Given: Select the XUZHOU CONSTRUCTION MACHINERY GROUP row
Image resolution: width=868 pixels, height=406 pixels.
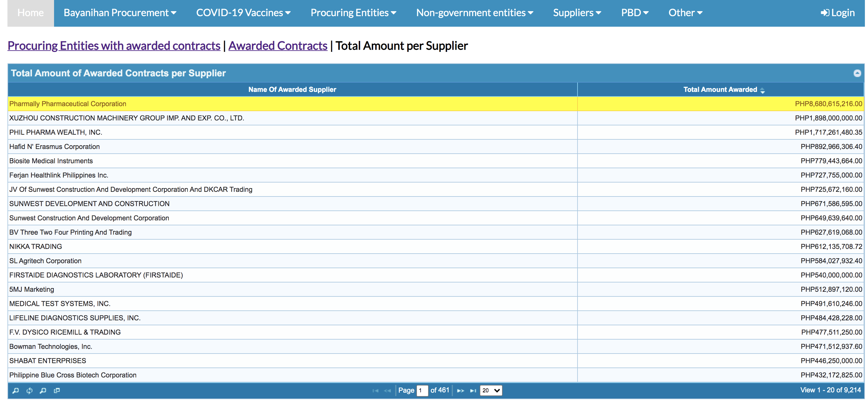Looking at the screenshot, I should pos(436,118).
